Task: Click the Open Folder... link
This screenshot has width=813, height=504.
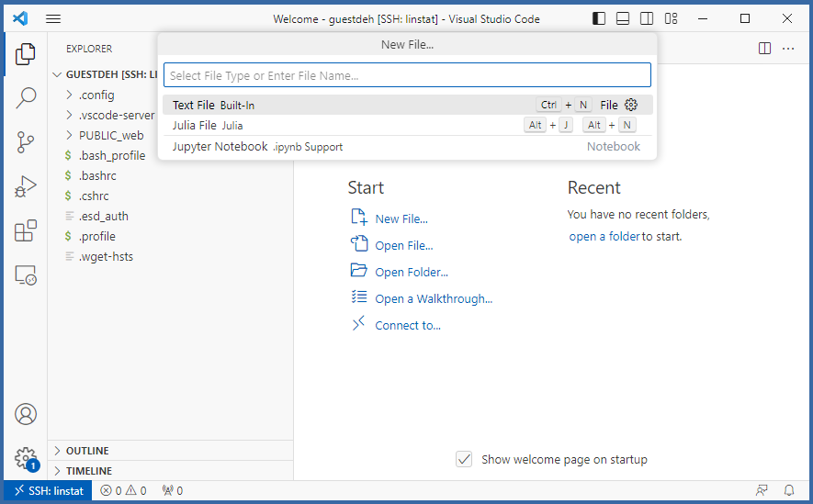Action: tap(411, 273)
